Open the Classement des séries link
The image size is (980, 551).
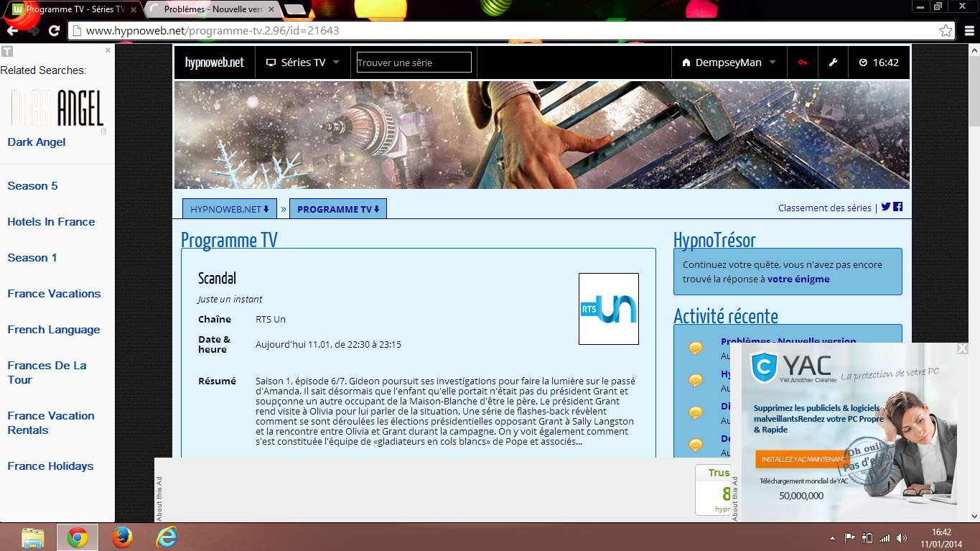pyautogui.click(x=825, y=208)
